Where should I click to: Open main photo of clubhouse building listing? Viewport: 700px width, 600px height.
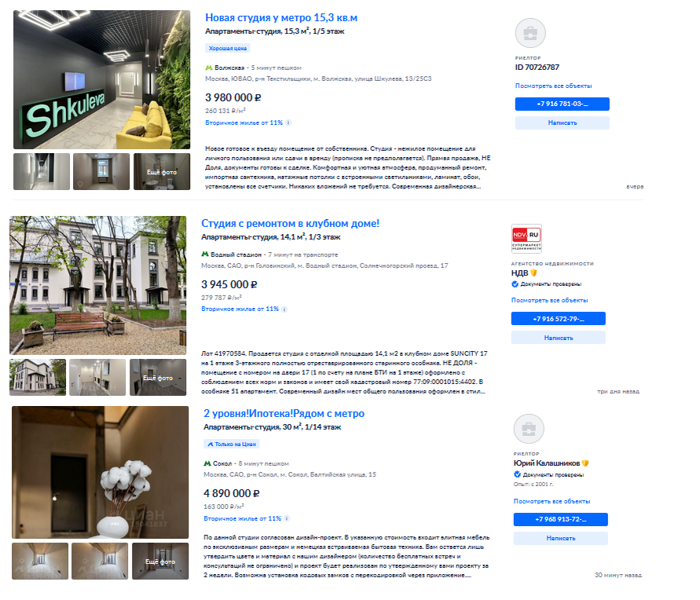point(97,286)
